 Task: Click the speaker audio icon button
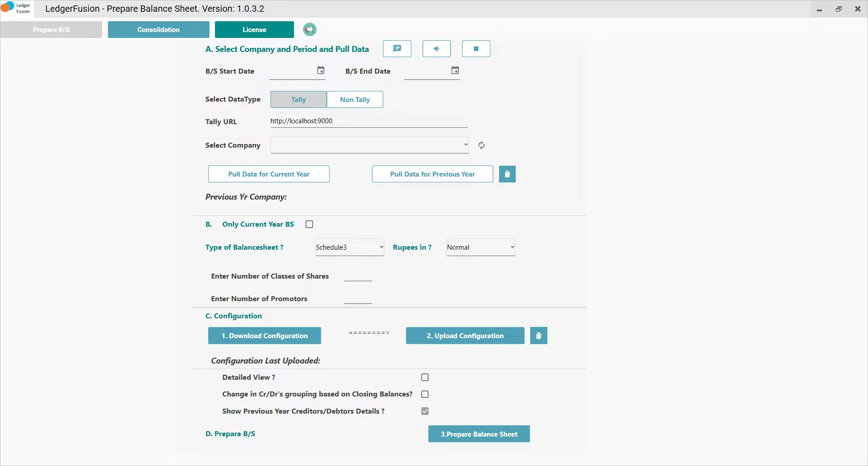[x=436, y=49]
